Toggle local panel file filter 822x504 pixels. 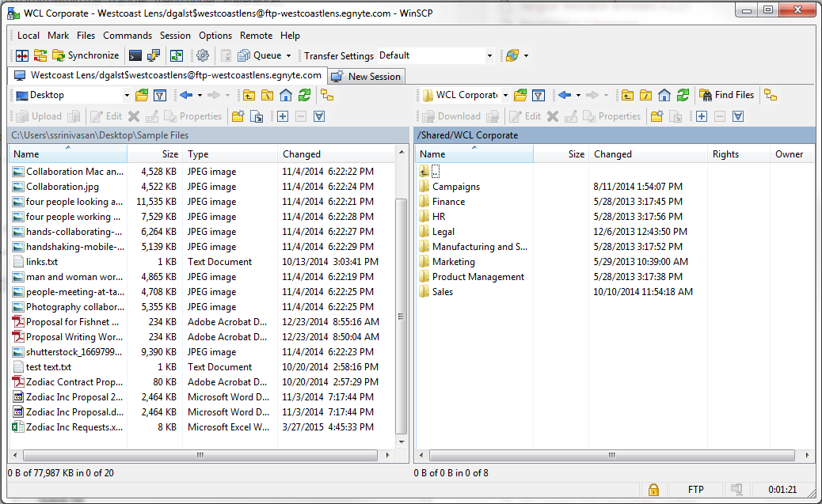[159, 95]
